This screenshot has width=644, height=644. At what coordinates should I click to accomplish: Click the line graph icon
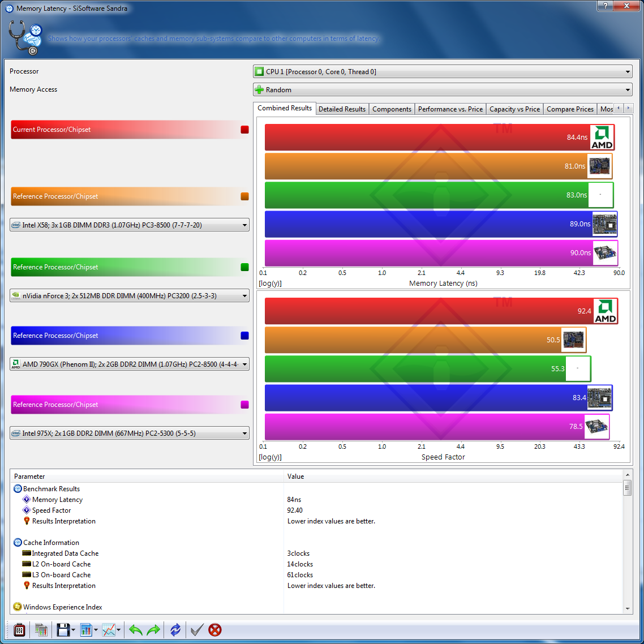[109, 630]
